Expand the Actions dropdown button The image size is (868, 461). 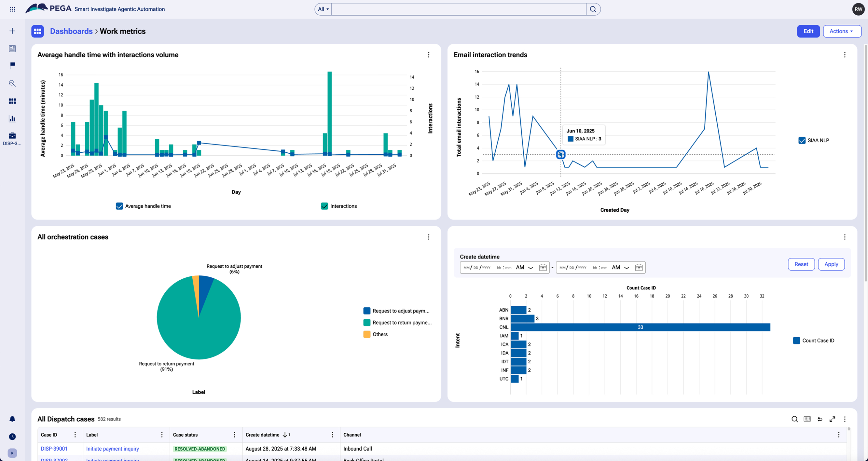(842, 31)
